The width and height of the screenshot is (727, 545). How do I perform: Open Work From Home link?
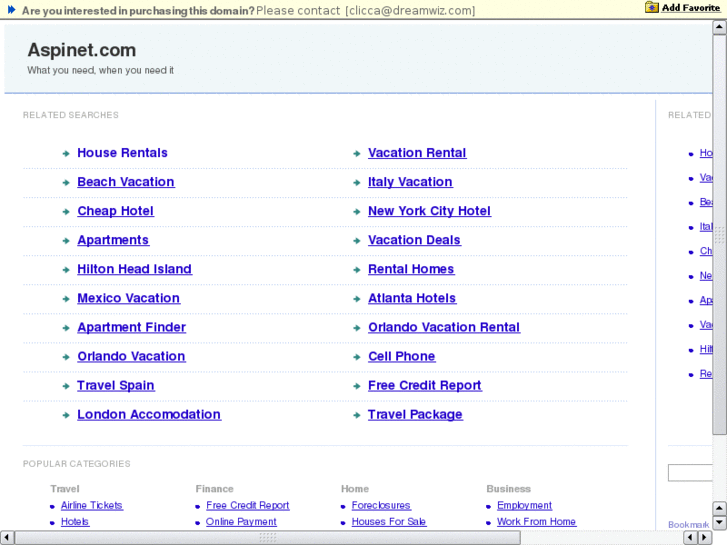tap(536, 522)
